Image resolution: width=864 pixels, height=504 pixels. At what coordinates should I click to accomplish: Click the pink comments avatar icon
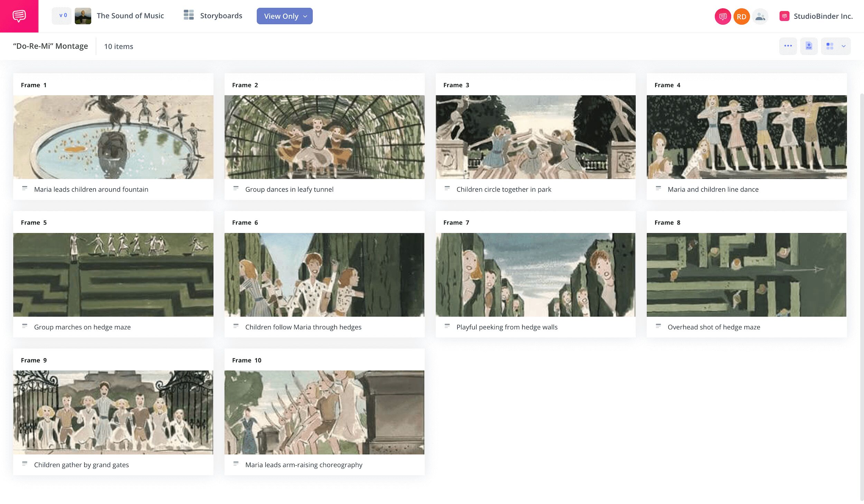pos(722,16)
